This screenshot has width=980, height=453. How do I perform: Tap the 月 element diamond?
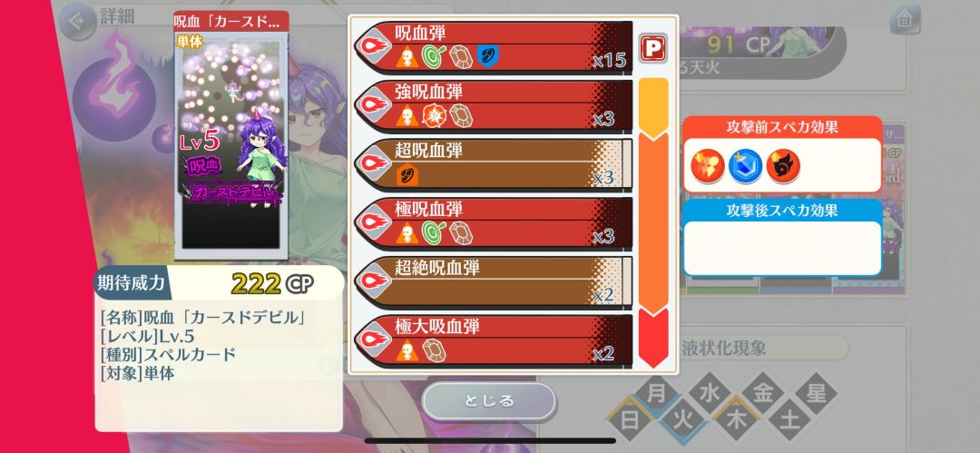(x=656, y=394)
